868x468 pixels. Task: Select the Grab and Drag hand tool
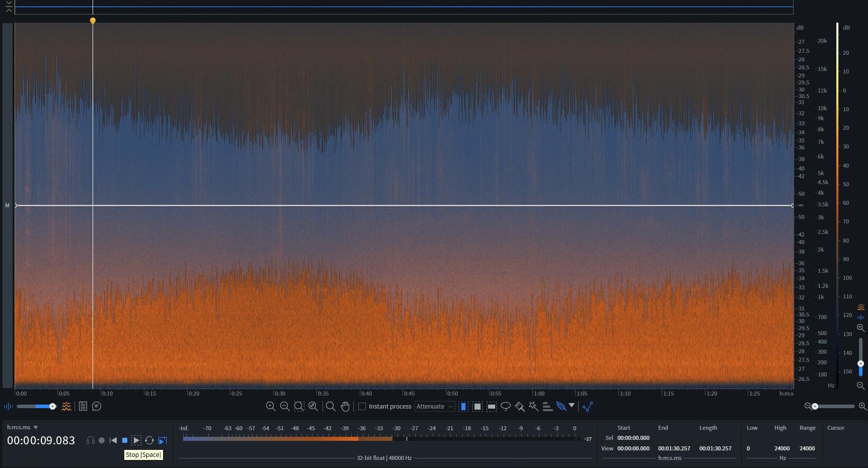(345, 406)
